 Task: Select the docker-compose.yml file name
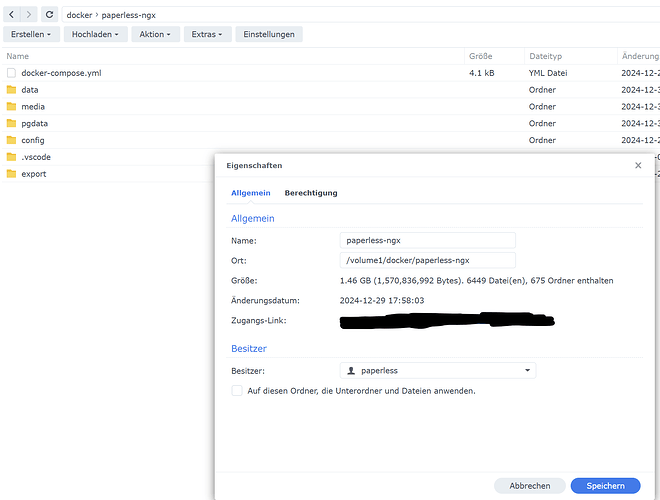pyautogui.click(x=61, y=73)
